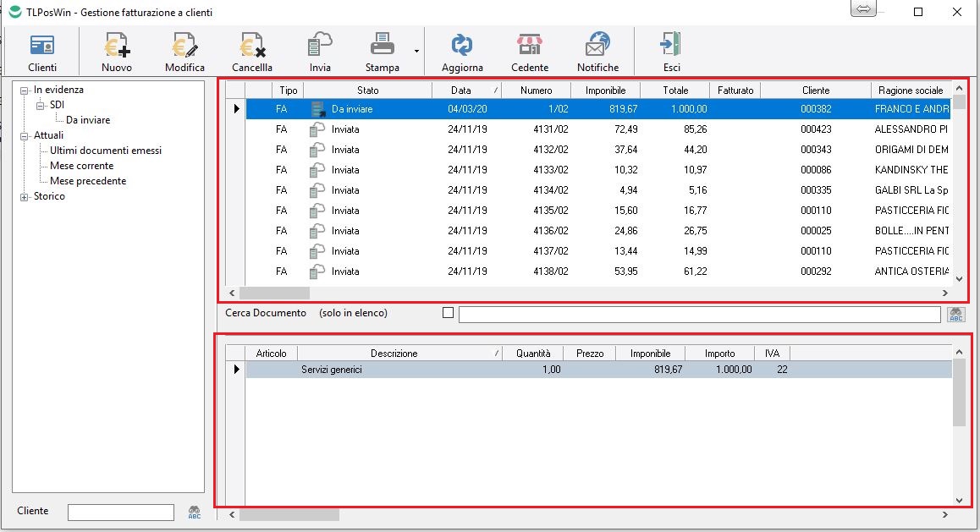
Task: Collapse the In evidenza tree node
Action: tap(25, 90)
